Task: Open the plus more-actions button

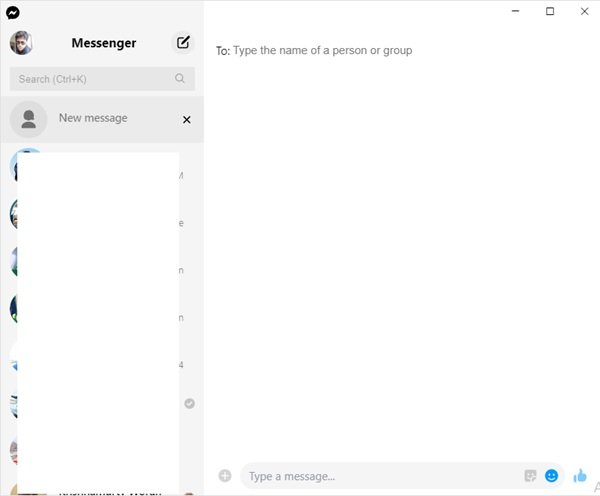Action: coord(225,476)
